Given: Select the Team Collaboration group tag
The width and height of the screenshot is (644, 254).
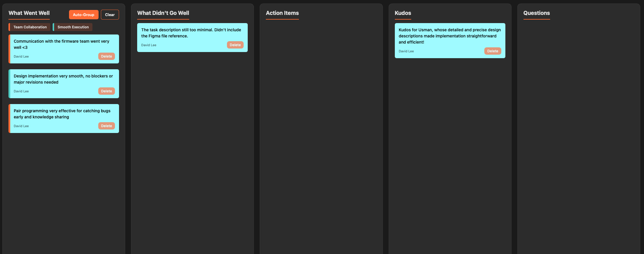Looking at the screenshot, I should pos(30,27).
